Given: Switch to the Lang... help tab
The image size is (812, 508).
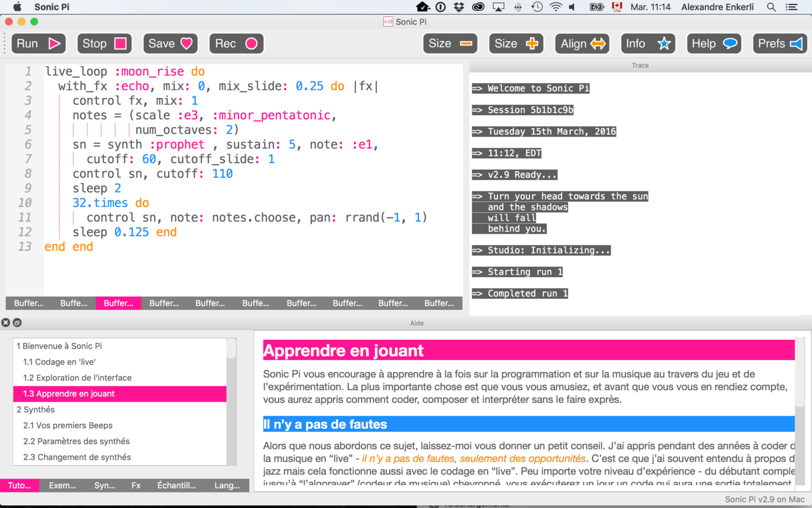Looking at the screenshot, I should click(227, 485).
